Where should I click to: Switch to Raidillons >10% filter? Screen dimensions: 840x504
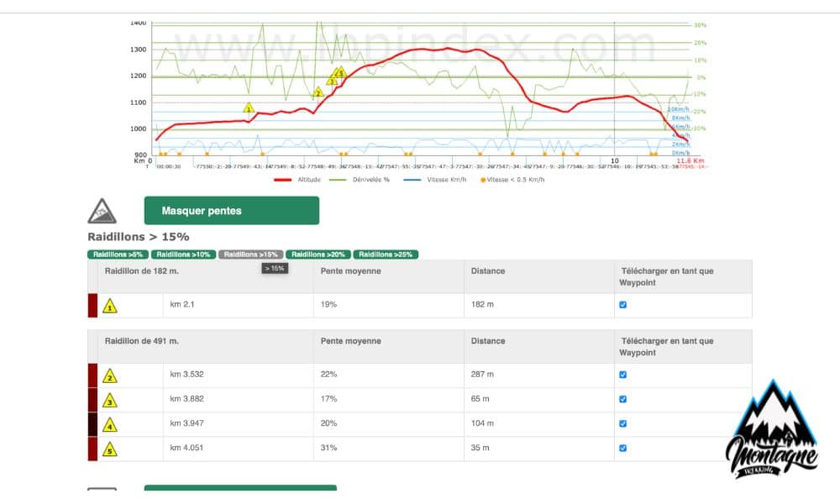point(183,255)
